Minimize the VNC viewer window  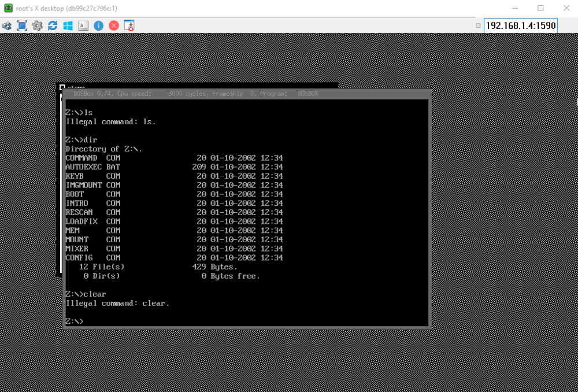[x=516, y=8]
